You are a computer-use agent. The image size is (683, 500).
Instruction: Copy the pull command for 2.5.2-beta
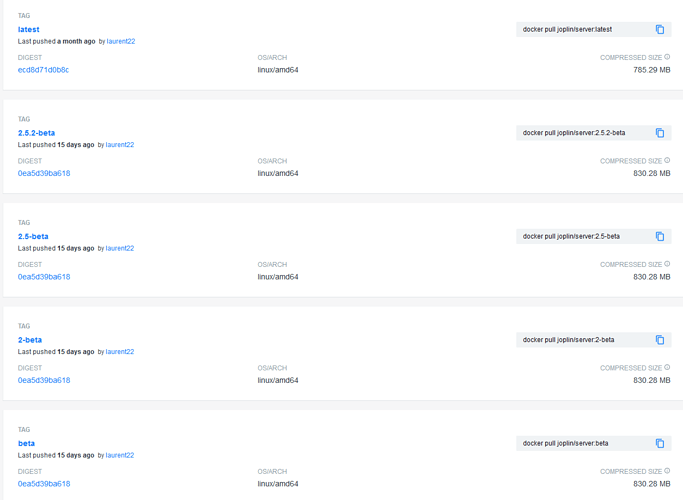[x=659, y=133]
